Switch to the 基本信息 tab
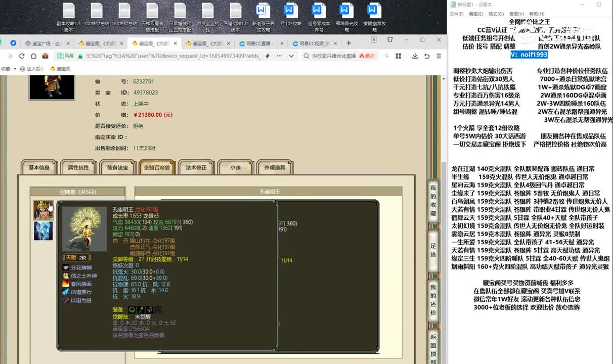 pyautogui.click(x=39, y=168)
